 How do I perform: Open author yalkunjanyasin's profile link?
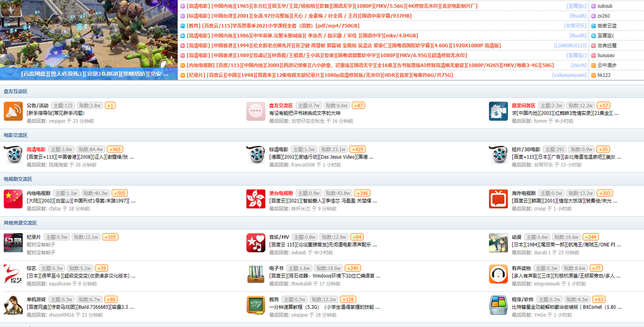coord(569,75)
